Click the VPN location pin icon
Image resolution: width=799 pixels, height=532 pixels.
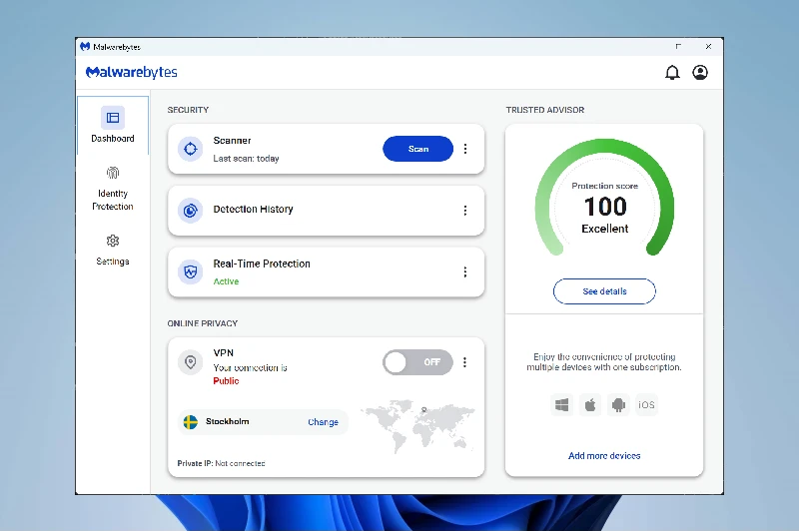(x=190, y=362)
